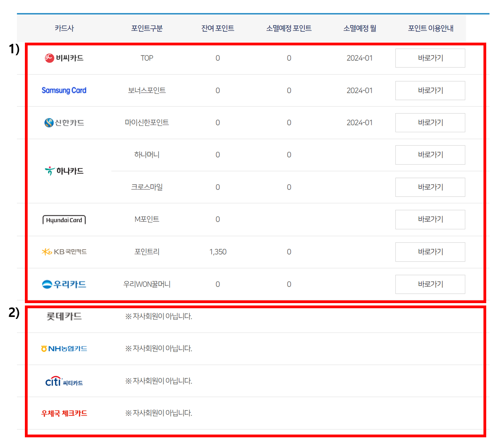Click the 롯데카드 logo

(64, 316)
